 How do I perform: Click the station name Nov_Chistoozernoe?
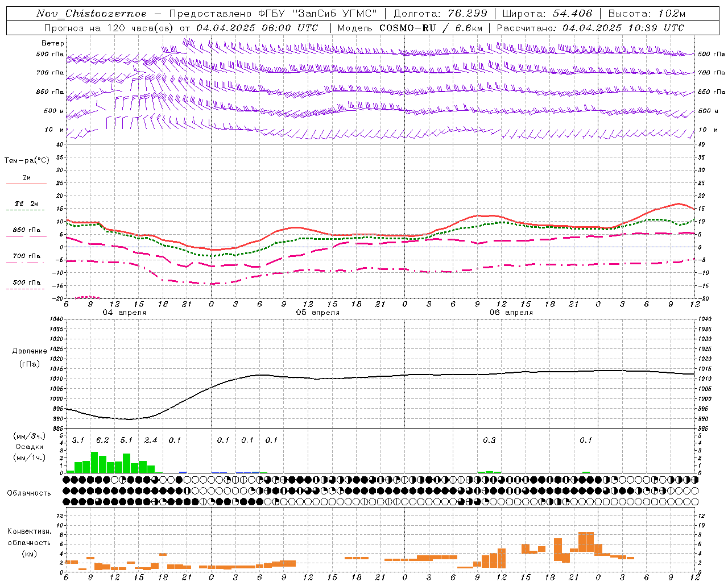point(92,14)
